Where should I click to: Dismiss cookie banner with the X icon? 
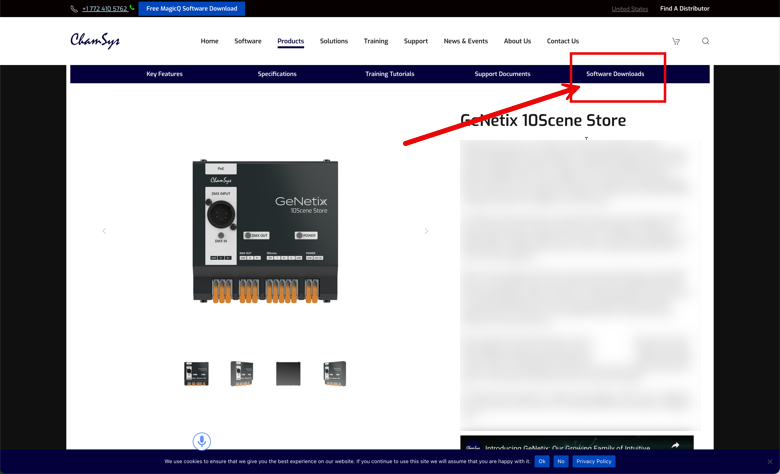[x=770, y=462]
